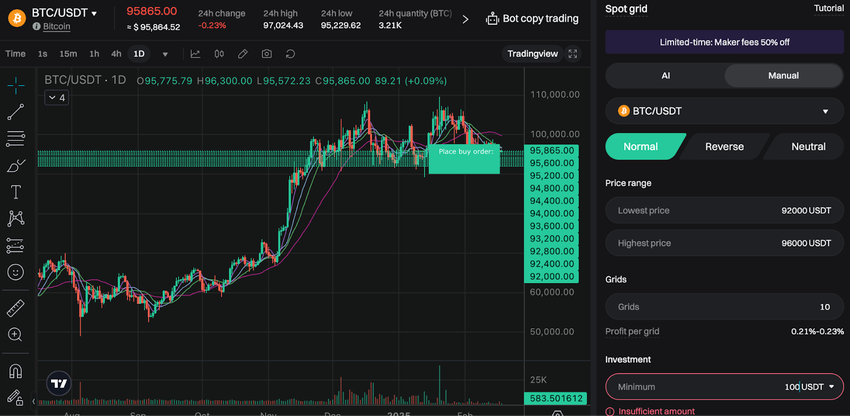Open the forecasting and measurement tools

pyautogui.click(x=16, y=245)
